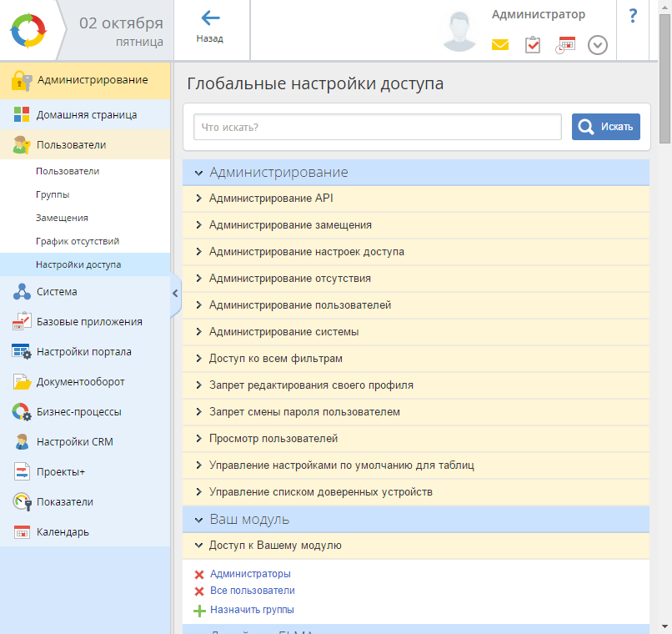672x634 pixels.
Task: Click the ELMA circular logo
Action: tap(30, 31)
